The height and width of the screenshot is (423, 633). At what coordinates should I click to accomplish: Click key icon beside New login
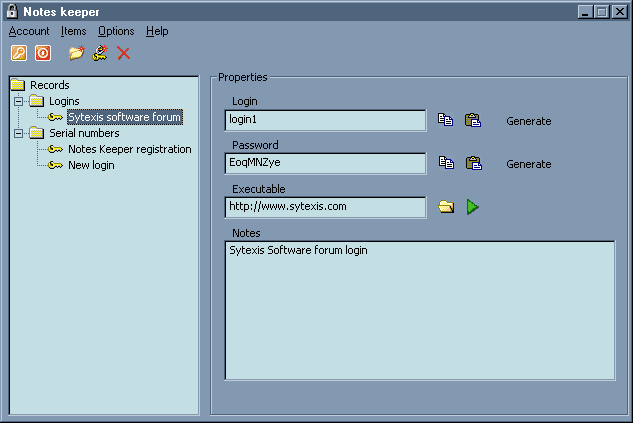point(55,165)
